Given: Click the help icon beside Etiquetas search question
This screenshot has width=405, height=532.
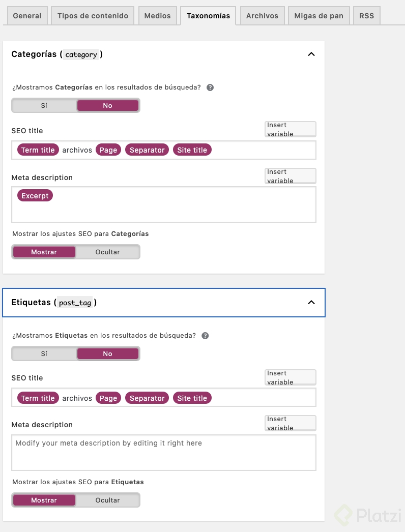Looking at the screenshot, I should pyautogui.click(x=205, y=336).
